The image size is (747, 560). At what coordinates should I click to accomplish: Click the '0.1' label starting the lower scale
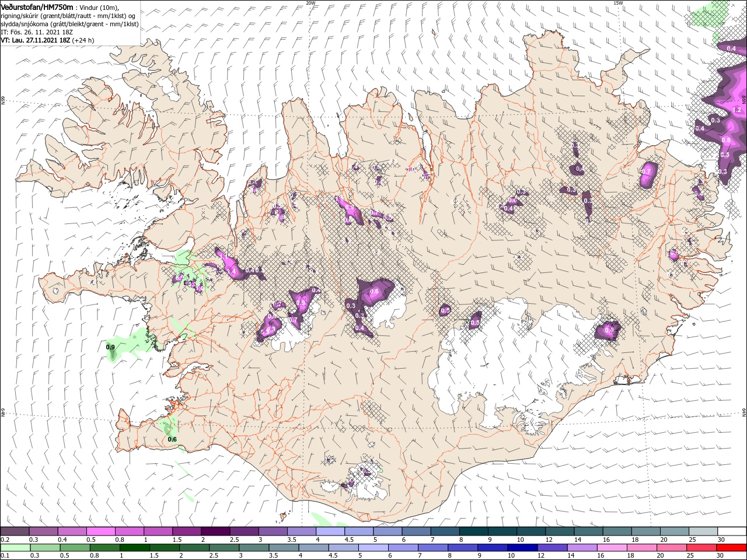(4, 556)
